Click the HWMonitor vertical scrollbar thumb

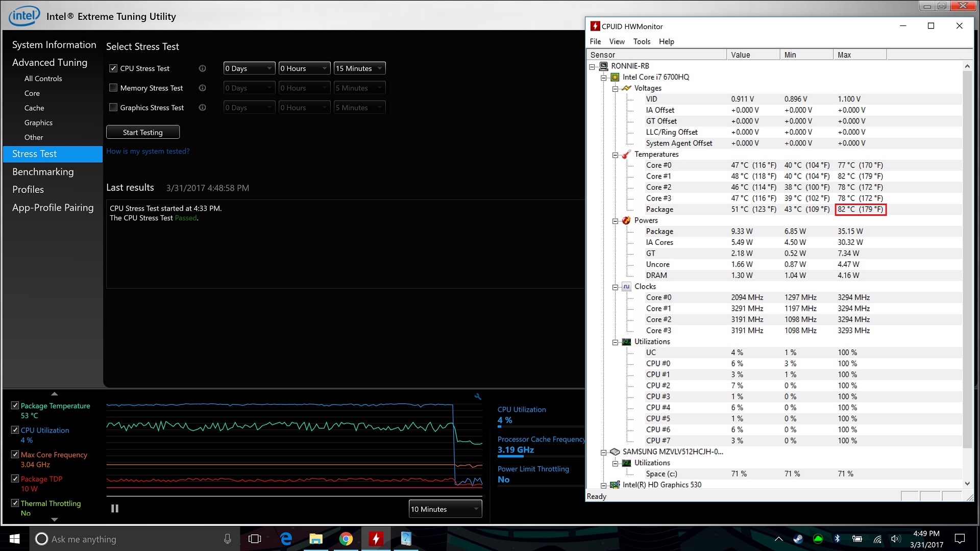967,259
